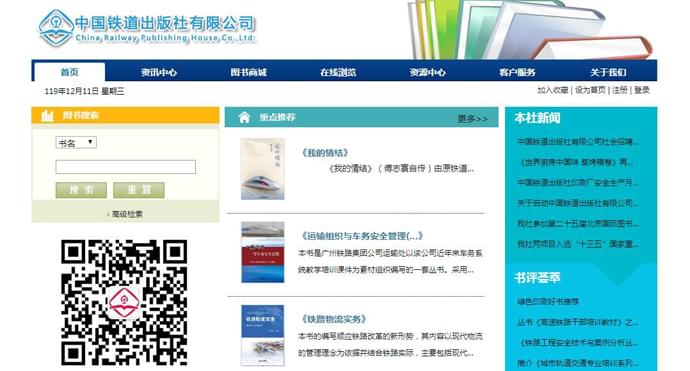Click the 《我的情结》 book cover thumbnail
Viewport: 690px width, 371px height.
263,169
